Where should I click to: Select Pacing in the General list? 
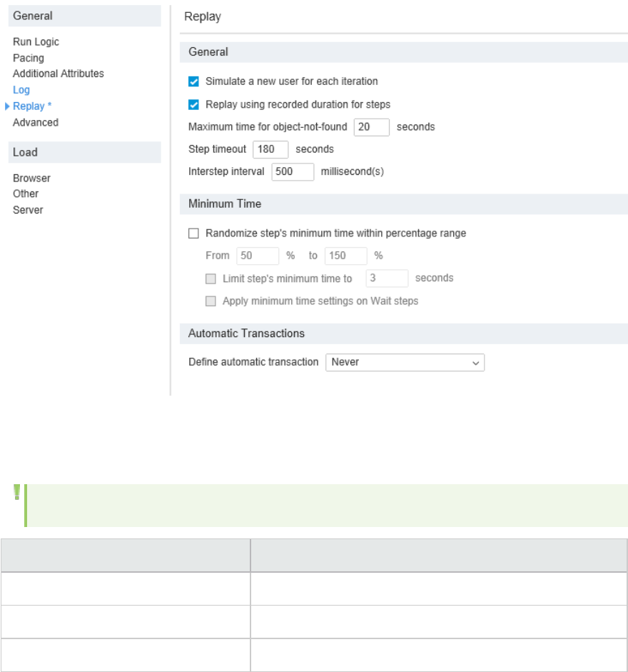pyautogui.click(x=29, y=58)
